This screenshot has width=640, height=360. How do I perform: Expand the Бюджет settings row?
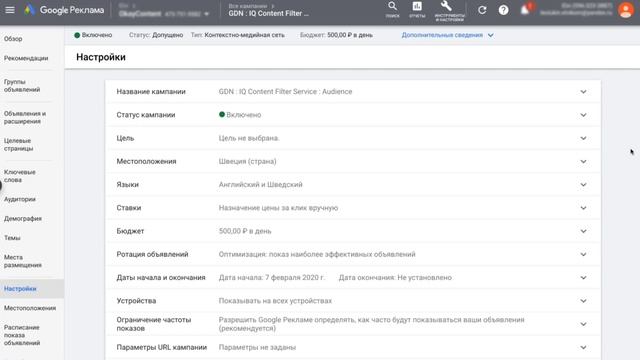point(353,231)
